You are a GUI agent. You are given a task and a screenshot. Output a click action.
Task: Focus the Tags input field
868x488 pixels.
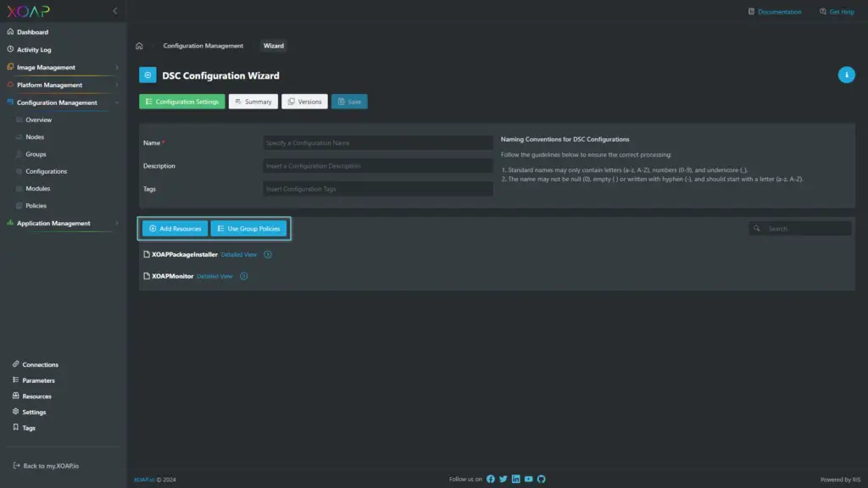pos(377,189)
